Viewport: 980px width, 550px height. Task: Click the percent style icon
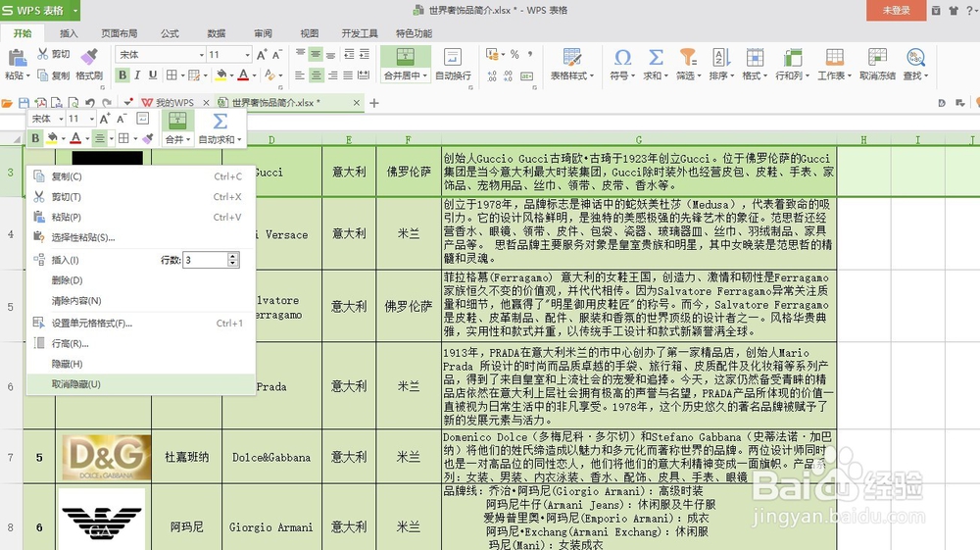[514, 54]
